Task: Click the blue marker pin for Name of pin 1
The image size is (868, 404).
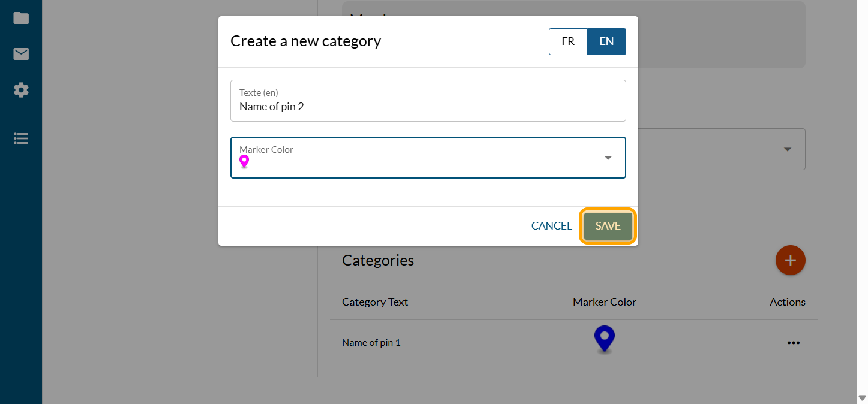Action: pos(604,339)
